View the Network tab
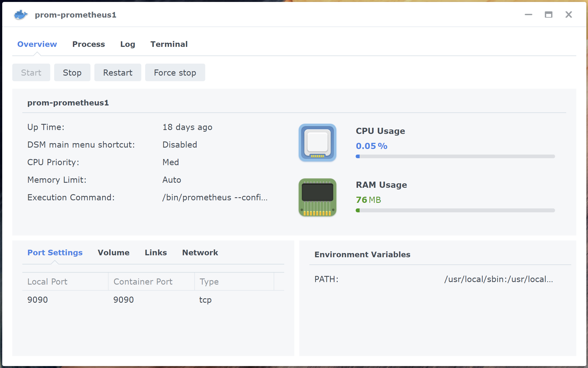Screen dimensions: 588x368 [x=200, y=252]
